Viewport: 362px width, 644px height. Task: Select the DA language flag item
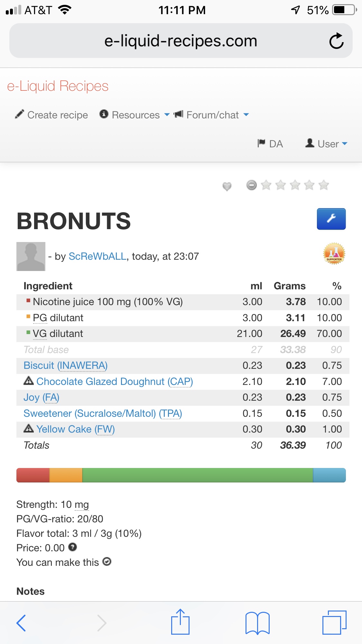point(270,144)
